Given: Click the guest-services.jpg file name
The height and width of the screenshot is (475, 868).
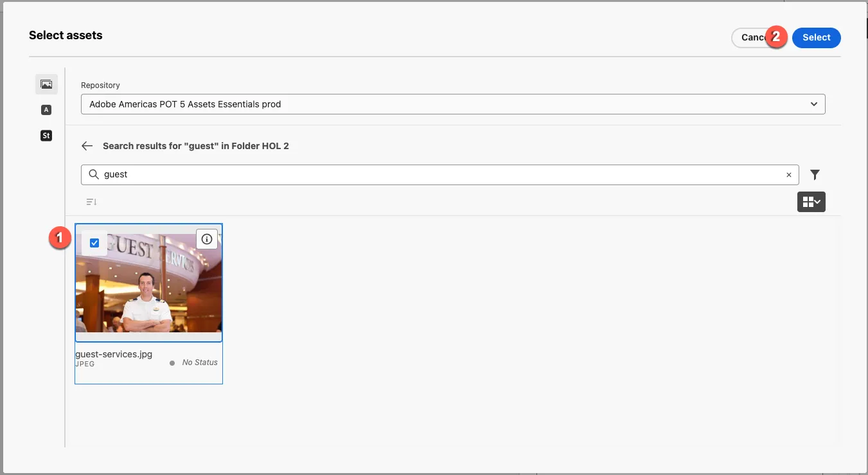Looking at the screenshot, I should tap(114, 354).
